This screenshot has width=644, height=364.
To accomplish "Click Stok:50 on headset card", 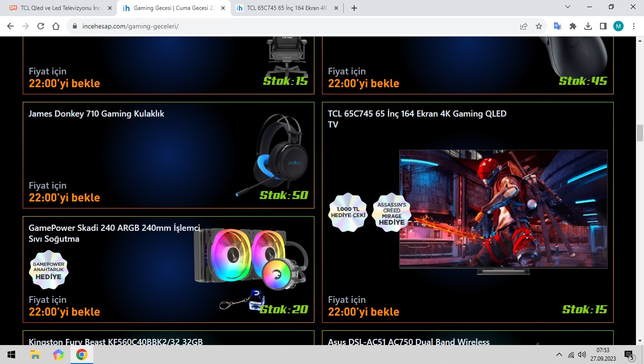I will [284, 195].
